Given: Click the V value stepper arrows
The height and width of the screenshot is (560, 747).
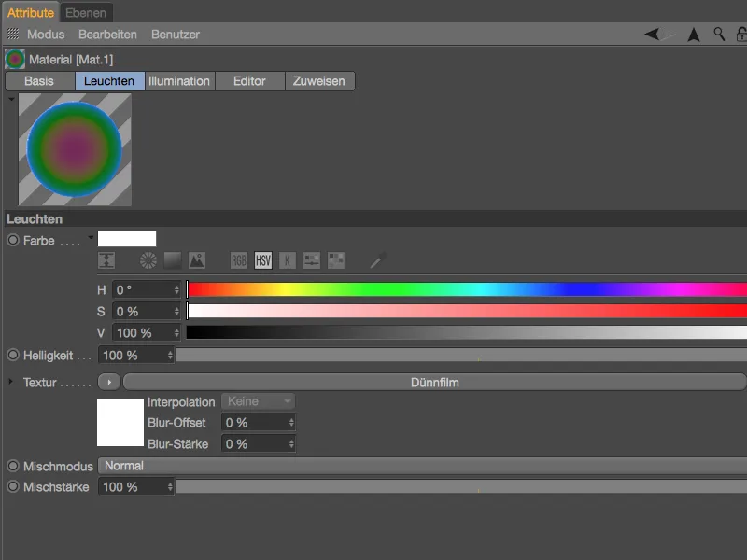Looking at the screenshot, I should [x=176, y=332].
